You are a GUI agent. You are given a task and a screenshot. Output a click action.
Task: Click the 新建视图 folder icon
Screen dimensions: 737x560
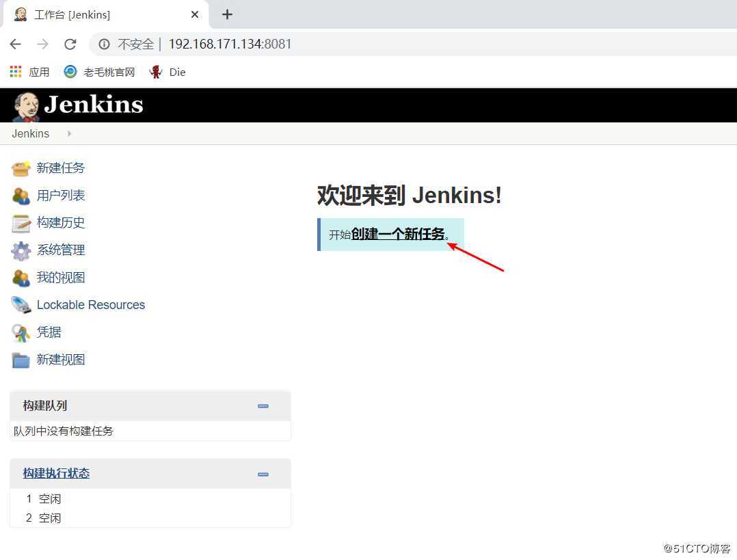click(x=21, y=360)
